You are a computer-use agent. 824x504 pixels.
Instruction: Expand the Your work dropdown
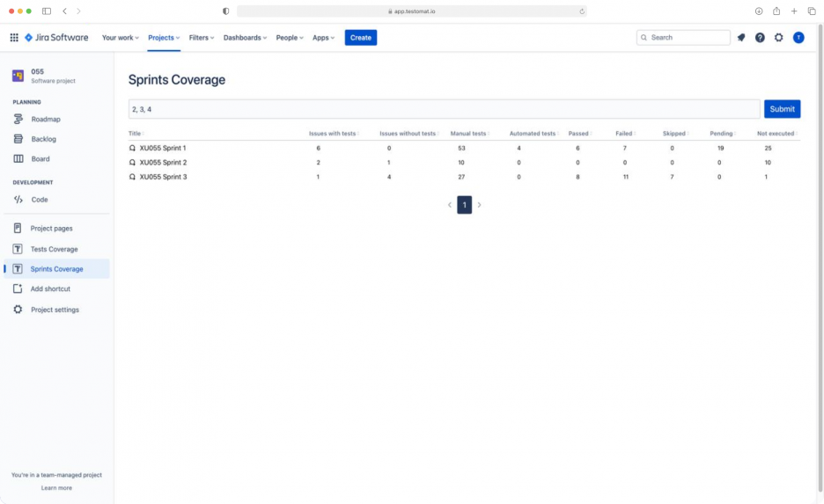(x=121, y=38)
